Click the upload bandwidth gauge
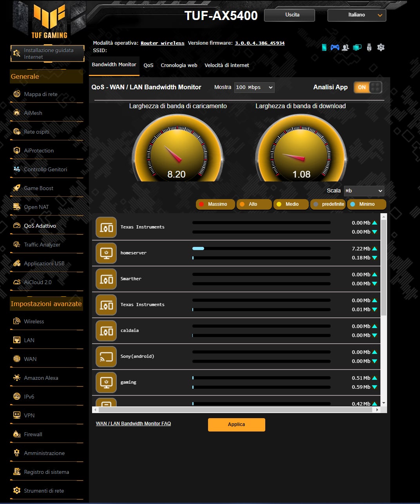This screenshot has width=420, height=504. point(177,148)
